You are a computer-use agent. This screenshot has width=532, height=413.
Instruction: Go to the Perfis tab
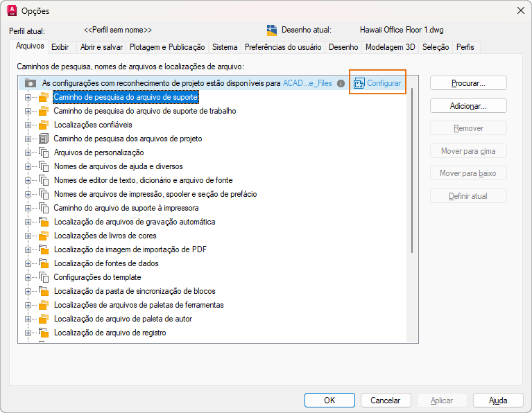click(x=465, y=47)
